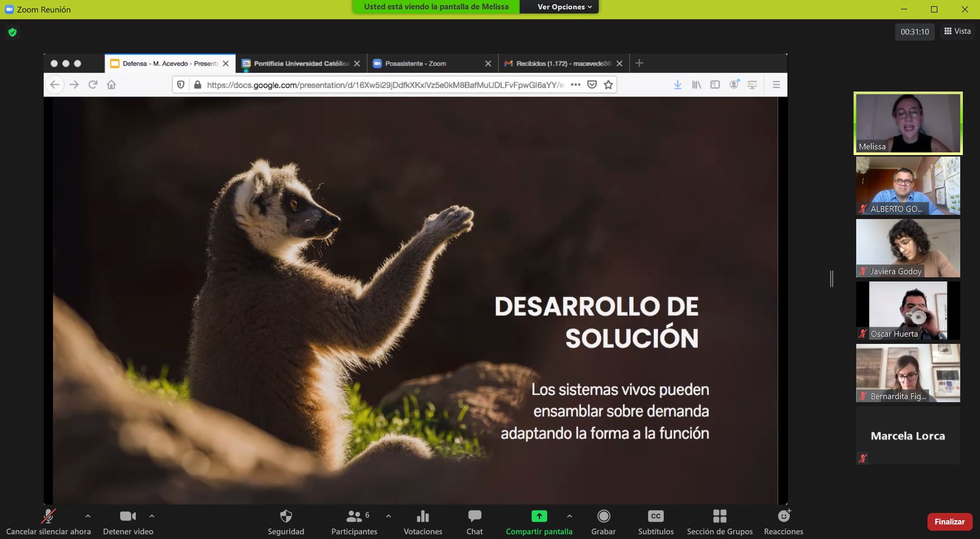The width and height of the screenshot is (980, 539).
Task: Open browser library icon
Action: (697, 84)
